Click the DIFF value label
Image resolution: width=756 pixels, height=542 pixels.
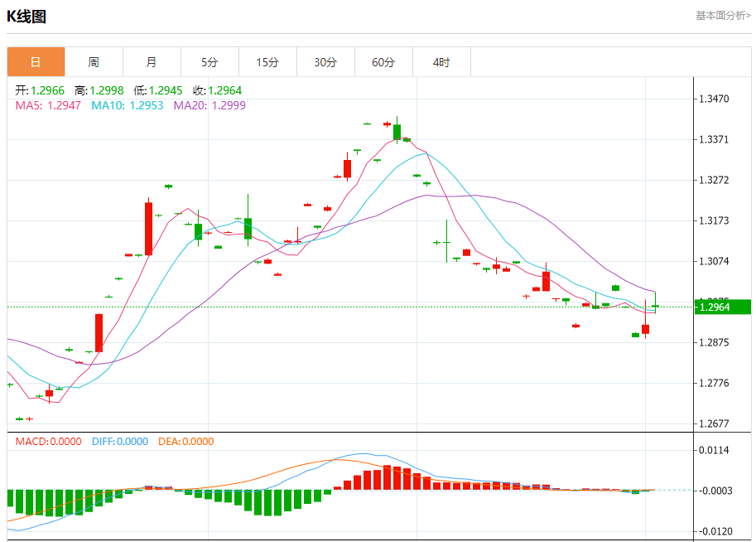118,442
